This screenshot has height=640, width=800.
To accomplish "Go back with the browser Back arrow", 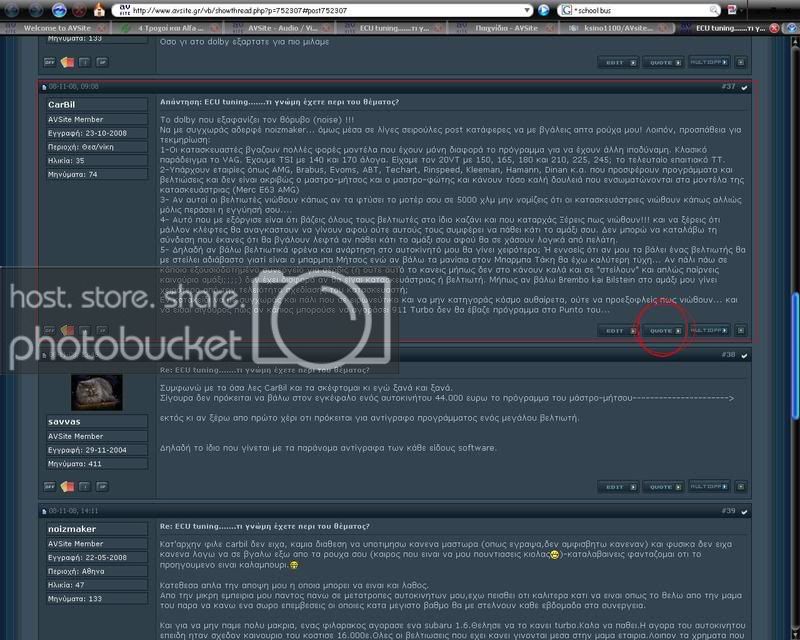I will tap(11, 9).
